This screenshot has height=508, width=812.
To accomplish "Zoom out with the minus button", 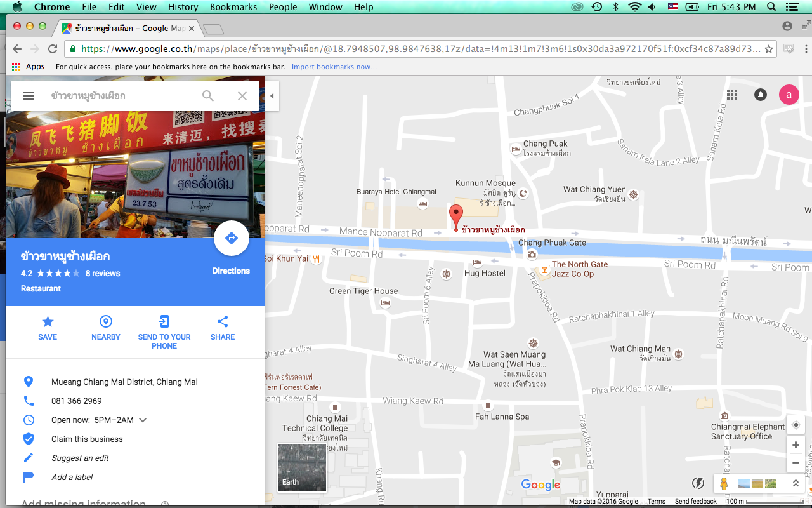I will [796, 463].
